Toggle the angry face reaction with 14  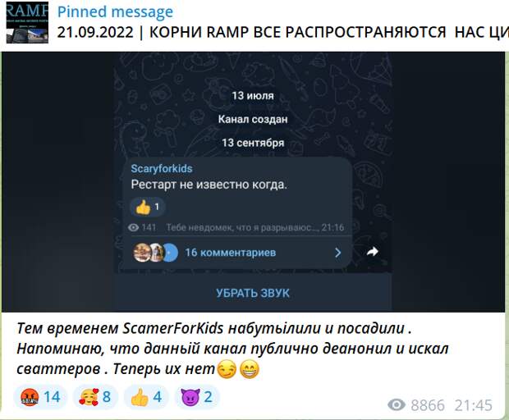(40, 397)
